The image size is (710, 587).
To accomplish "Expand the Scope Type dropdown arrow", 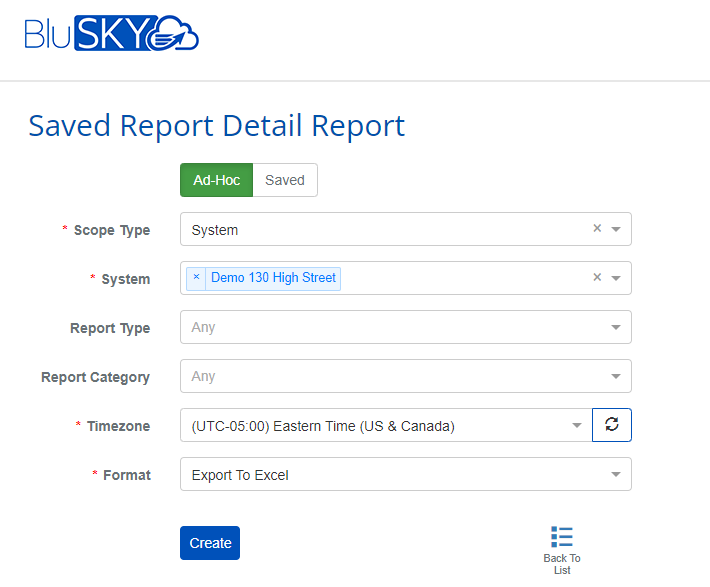I will [x=616, y=229].
